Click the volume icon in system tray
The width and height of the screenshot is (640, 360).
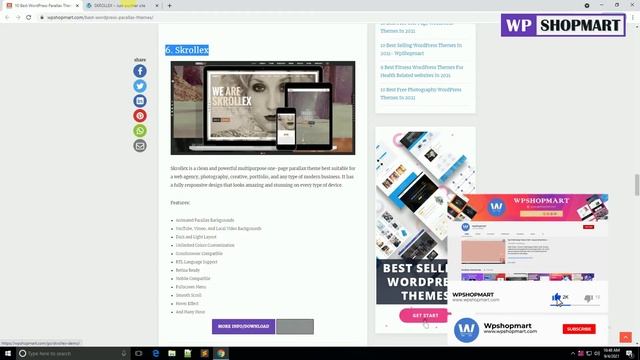(597, 353)
